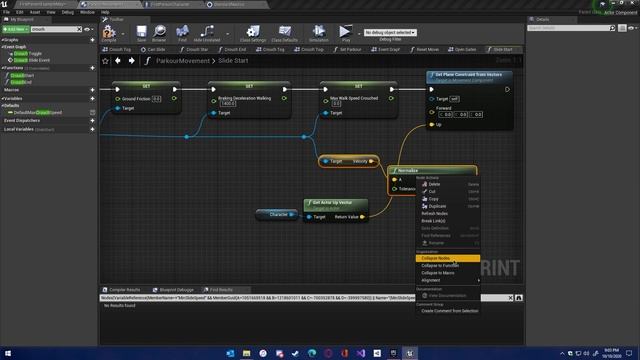The width and height of the screenshot is (640, 360).
Task: Choose Collapse to Function
Action: (448, 266)
